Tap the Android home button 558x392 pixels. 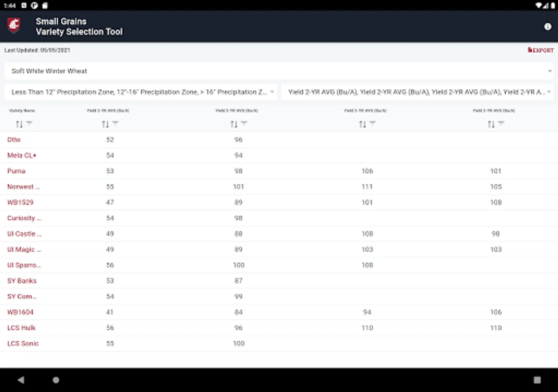[56, 380]
